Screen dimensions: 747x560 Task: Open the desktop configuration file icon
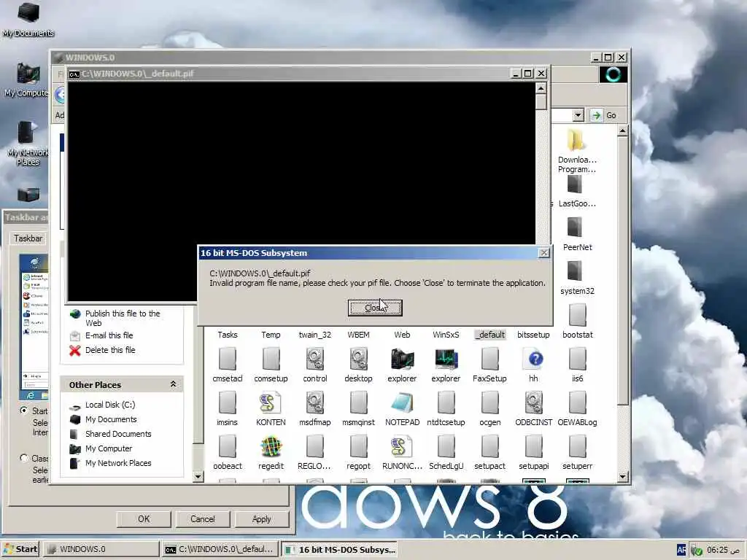358,359
